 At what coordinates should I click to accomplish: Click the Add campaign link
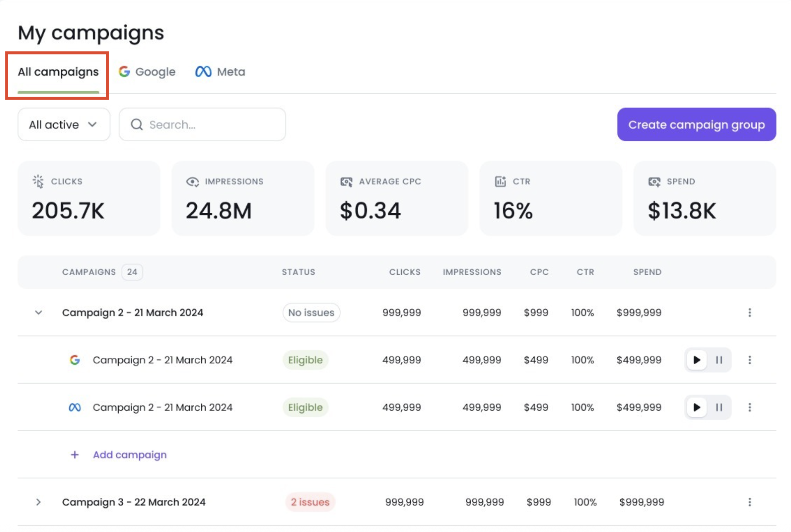click(x=129, y=454)
